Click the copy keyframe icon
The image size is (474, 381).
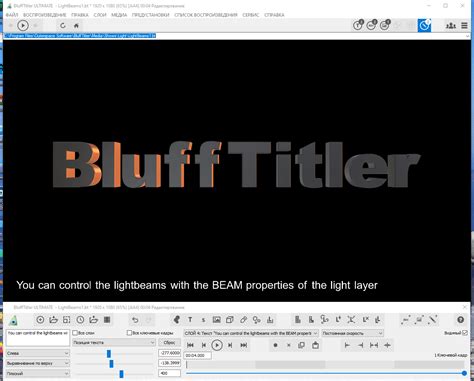click(302, 345)
